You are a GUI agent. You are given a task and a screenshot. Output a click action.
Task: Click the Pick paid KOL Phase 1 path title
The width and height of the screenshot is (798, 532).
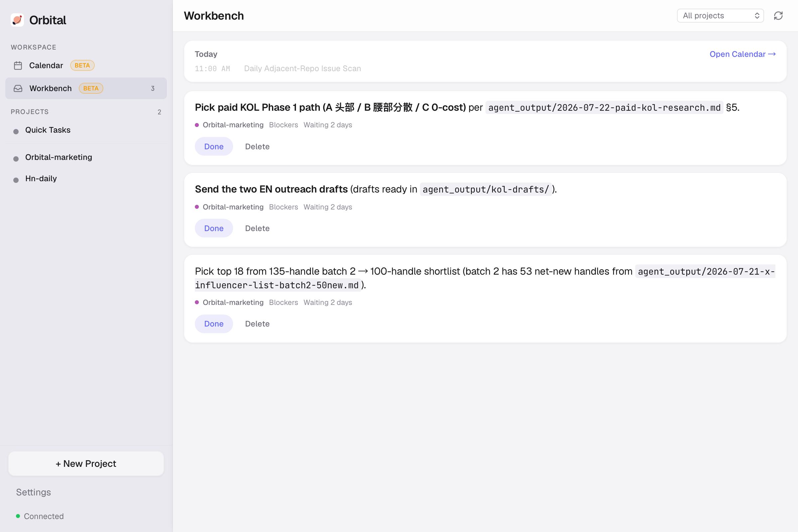click(x=330, y=107)
